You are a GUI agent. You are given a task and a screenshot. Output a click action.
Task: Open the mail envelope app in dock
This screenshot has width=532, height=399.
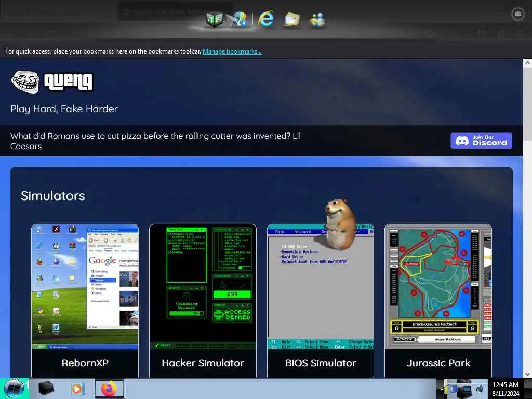pos(292,19)
